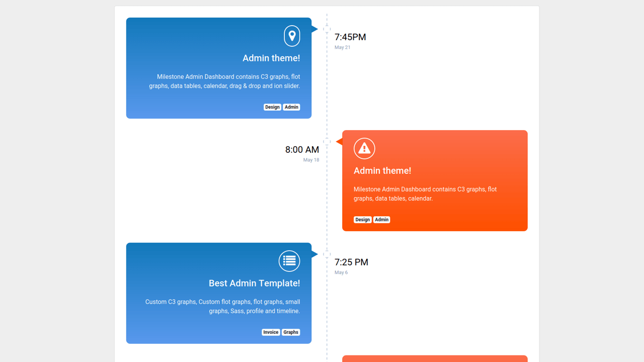Click the timeline marker near 7:25 PM
The image size is (644, 362).
pos(328,254)
